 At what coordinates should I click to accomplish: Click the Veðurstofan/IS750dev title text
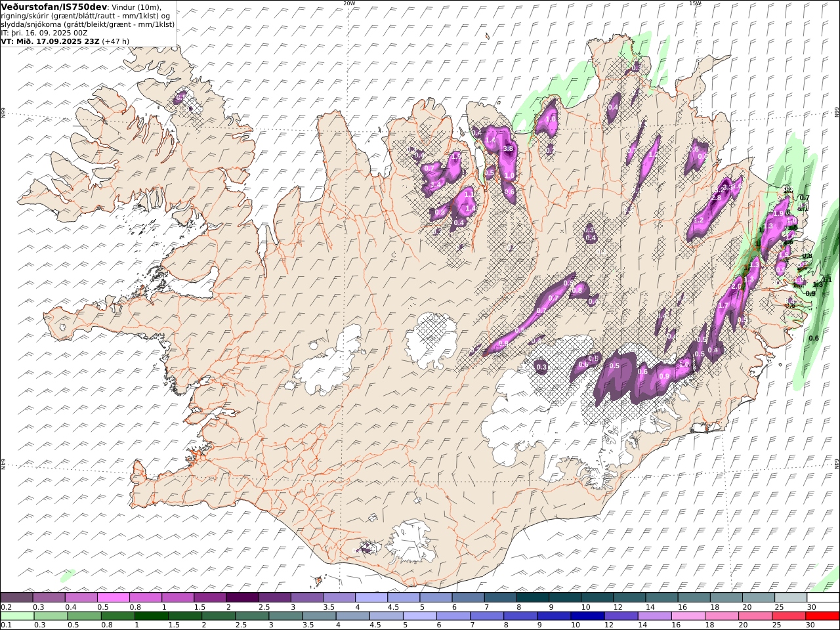pos(54,7)
